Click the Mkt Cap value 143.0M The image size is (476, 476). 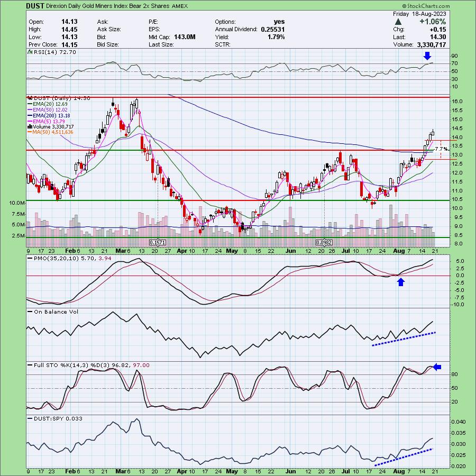[185, 36]
